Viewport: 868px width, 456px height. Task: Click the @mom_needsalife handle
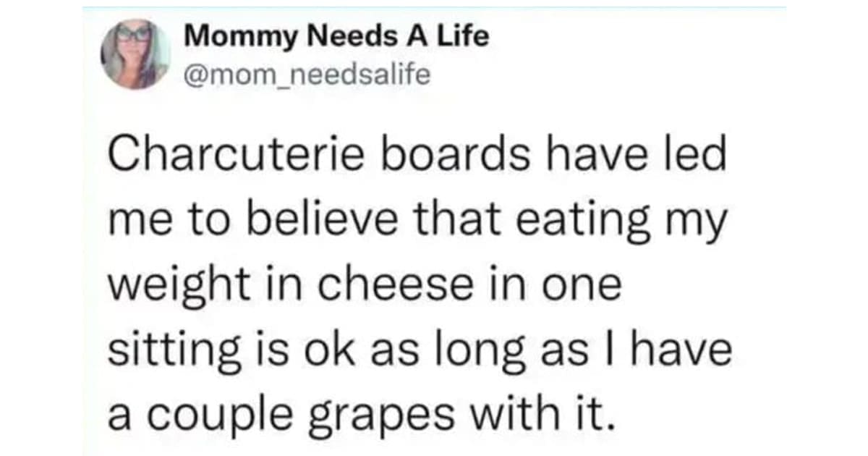click(x=307, y=74)
